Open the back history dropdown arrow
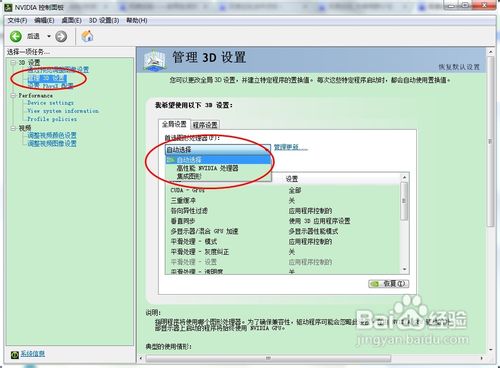This screenshot has height=368, width=500. [49, 36]
